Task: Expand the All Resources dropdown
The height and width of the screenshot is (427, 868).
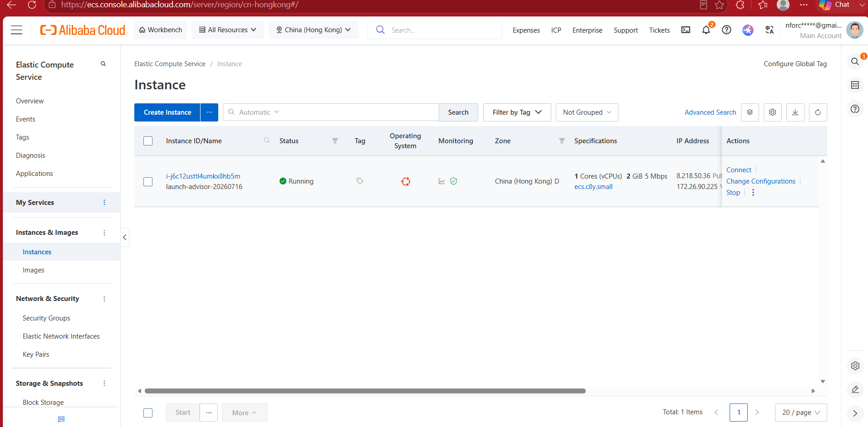Action: [228, 30]
